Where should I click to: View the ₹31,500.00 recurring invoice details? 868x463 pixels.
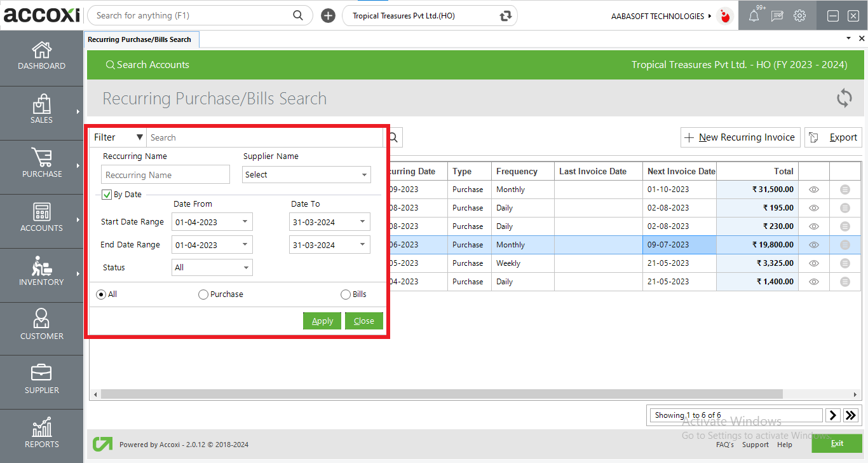813,189
